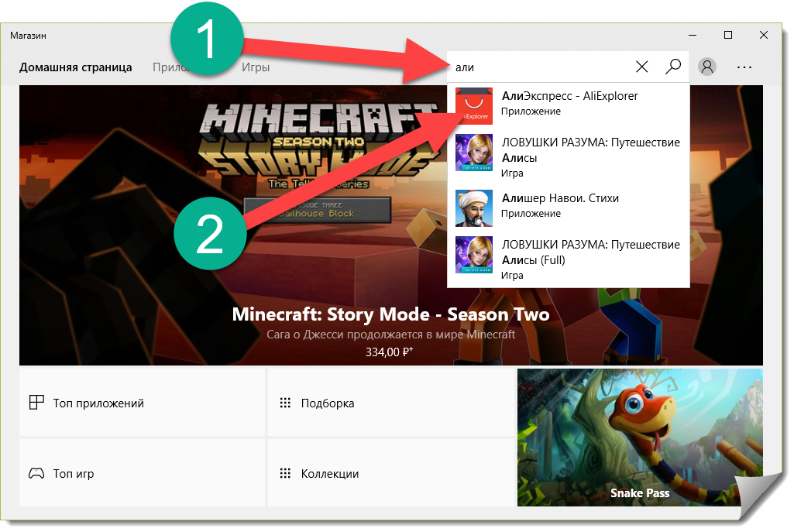Select the Домашняя страница tab
Viewport: 794px width, 532px height.
point(75,67)
